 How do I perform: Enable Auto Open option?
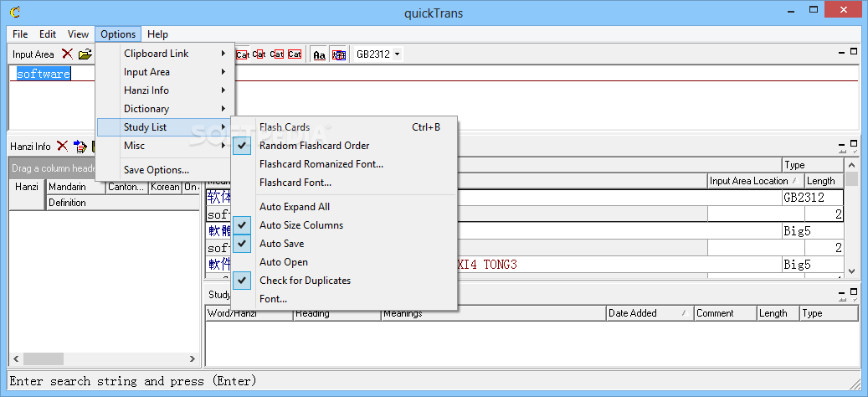(x=344, y=262)
